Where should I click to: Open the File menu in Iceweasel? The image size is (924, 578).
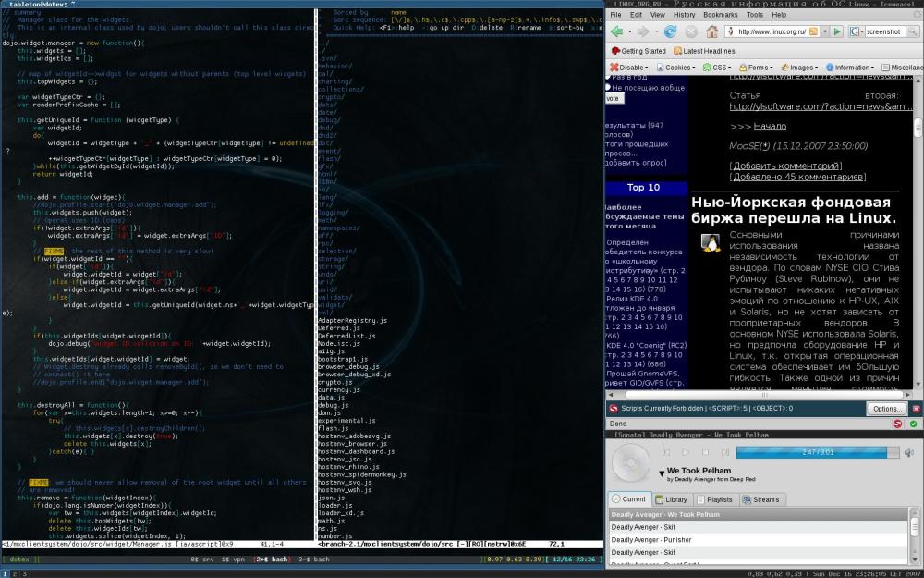615,15
